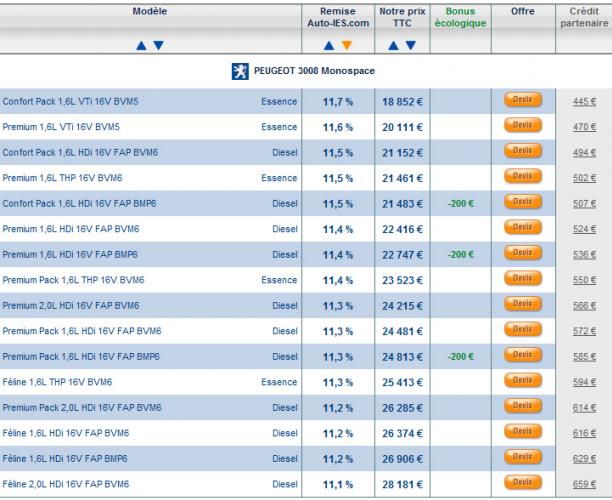Select model Premium 1,6L VTi 16V BVM5

click(x=61, y=127)
